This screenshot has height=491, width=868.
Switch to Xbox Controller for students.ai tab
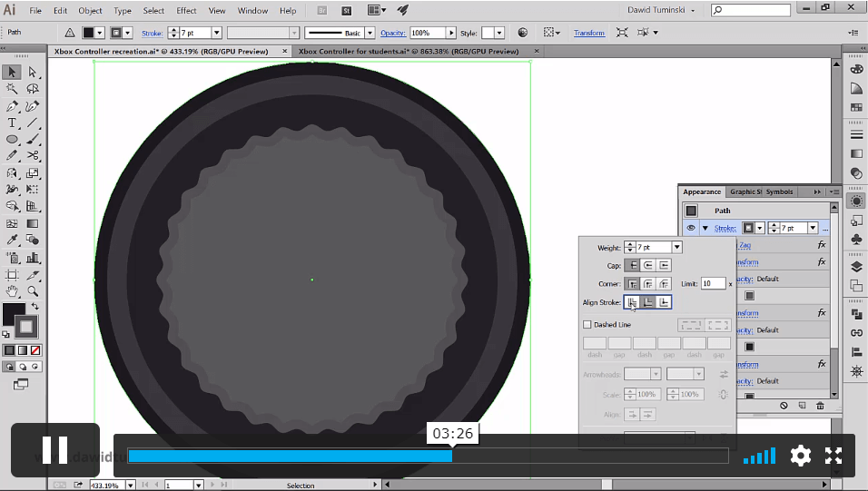409,51
